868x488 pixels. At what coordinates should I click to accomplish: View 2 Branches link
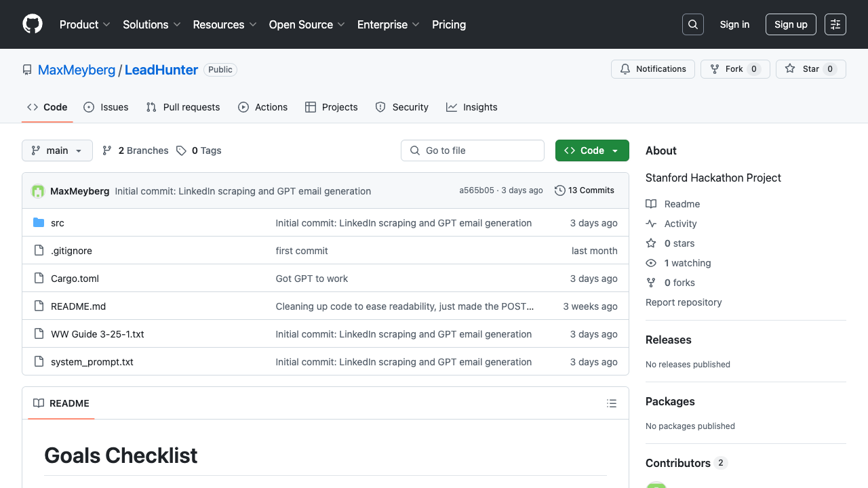136,150
